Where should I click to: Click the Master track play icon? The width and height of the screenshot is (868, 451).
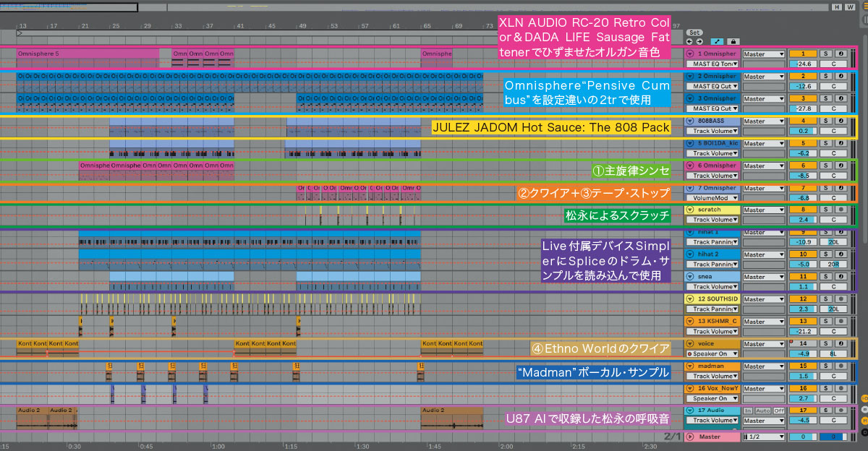point(690,437)
